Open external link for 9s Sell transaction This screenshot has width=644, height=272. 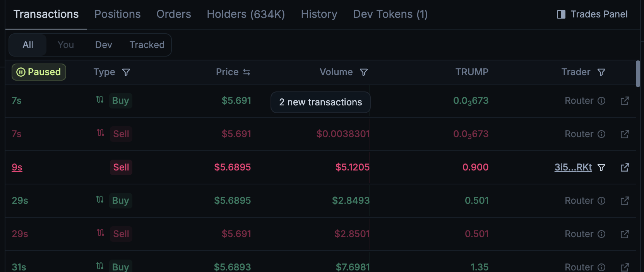pyautogui.click(x=625, y=167)
